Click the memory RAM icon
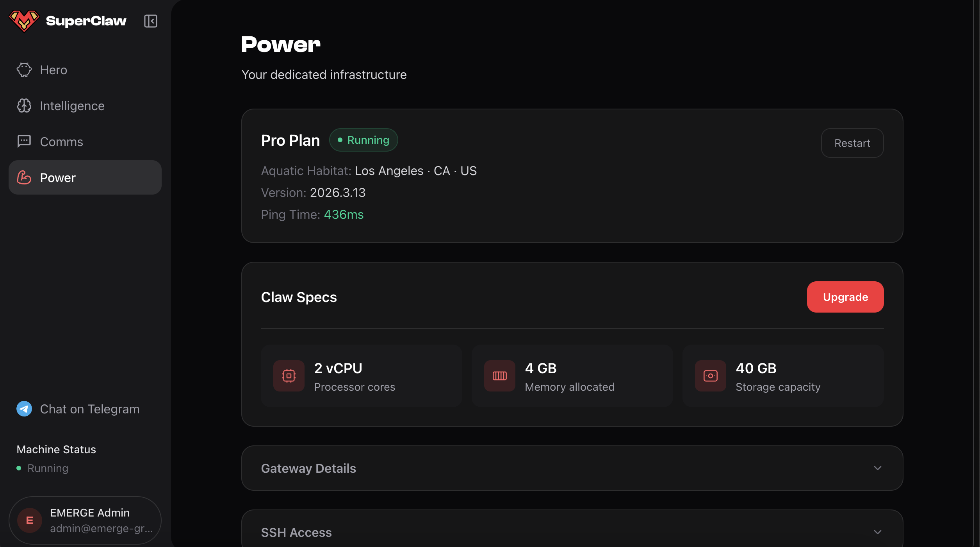 coord(499,376)
